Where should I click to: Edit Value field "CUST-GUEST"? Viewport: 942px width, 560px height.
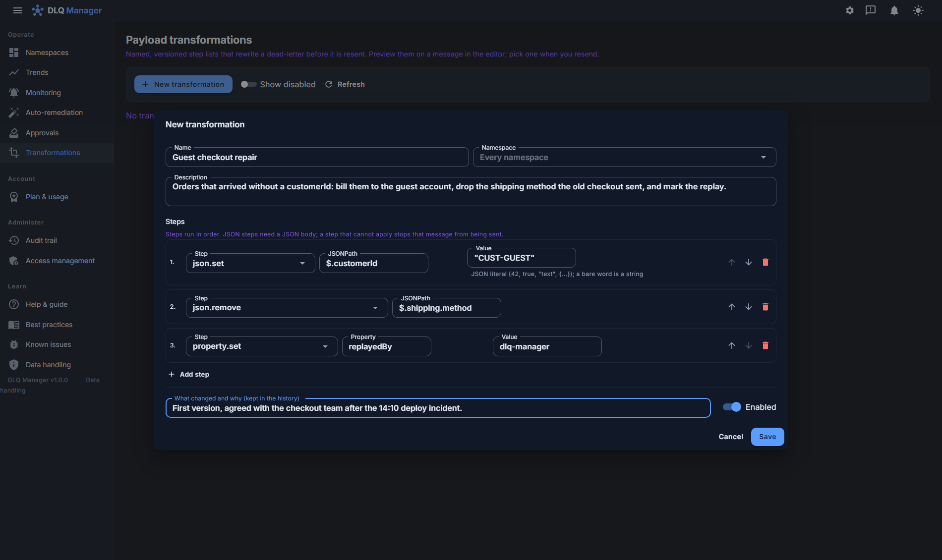tap(522, 258)
